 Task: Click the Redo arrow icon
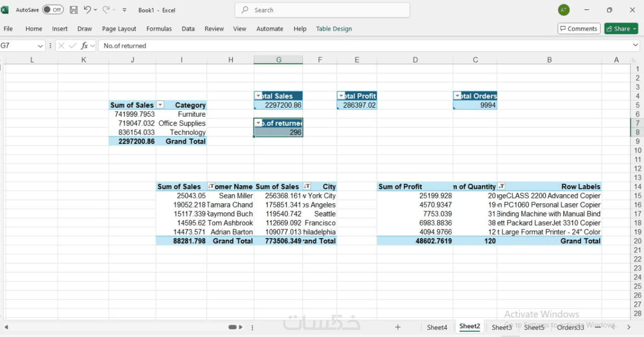106,10
